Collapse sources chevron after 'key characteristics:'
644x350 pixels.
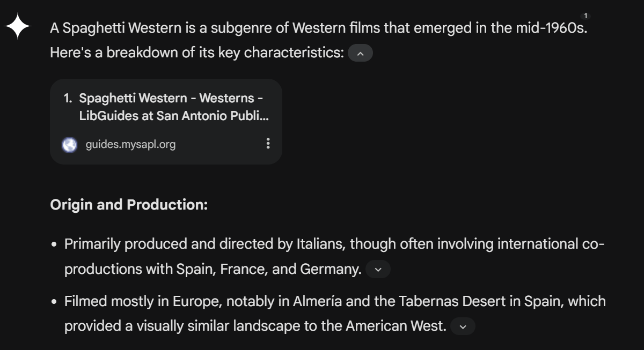(360, 53)
